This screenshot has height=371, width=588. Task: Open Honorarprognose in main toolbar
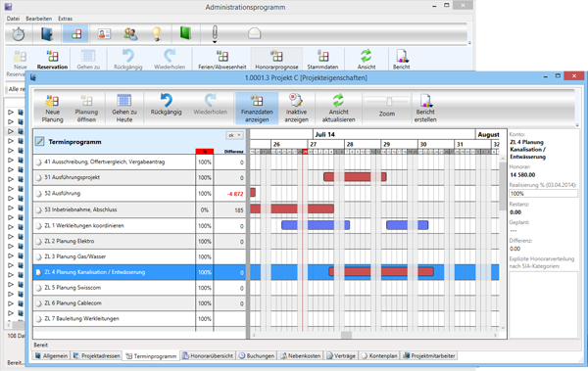click(276, 59)
